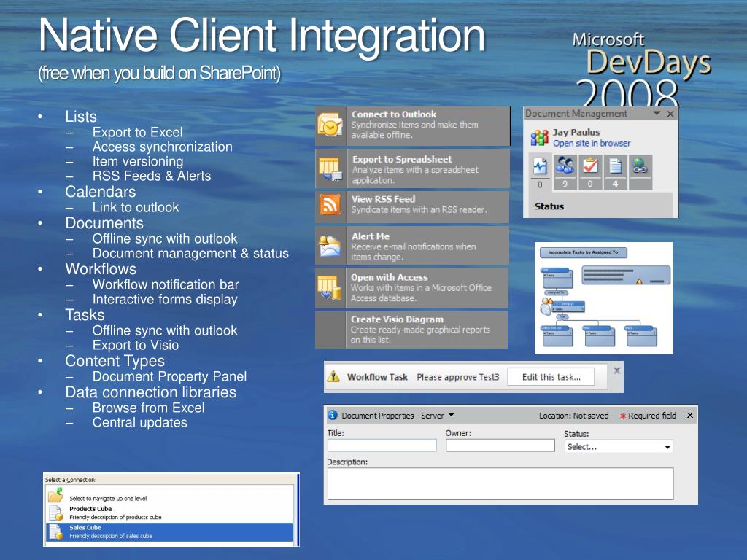The image size is (747, 560).
Task: Click the Open with Access database icon
Action: tap(330, 287)
